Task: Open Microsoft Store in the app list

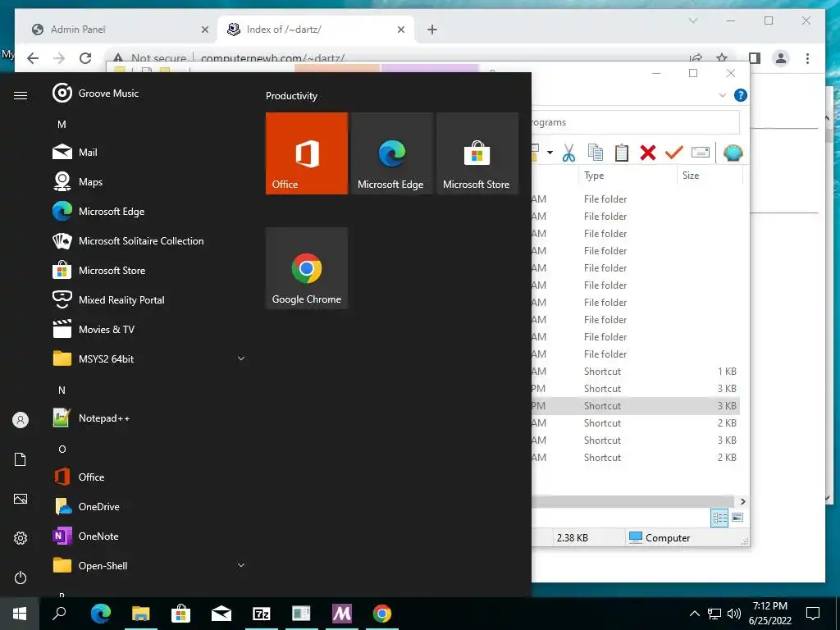Action: click(150, 271)
